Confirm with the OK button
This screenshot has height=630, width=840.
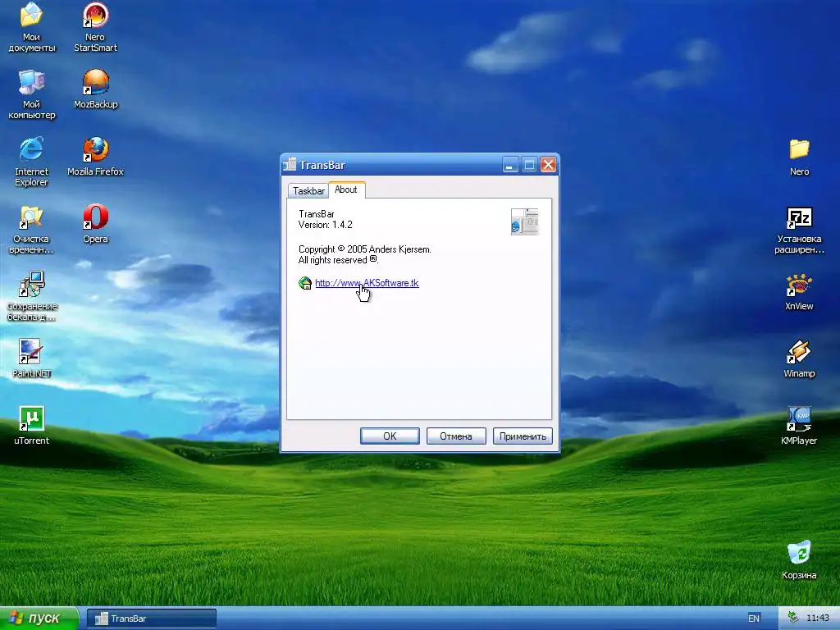click(x=390, y=436)
